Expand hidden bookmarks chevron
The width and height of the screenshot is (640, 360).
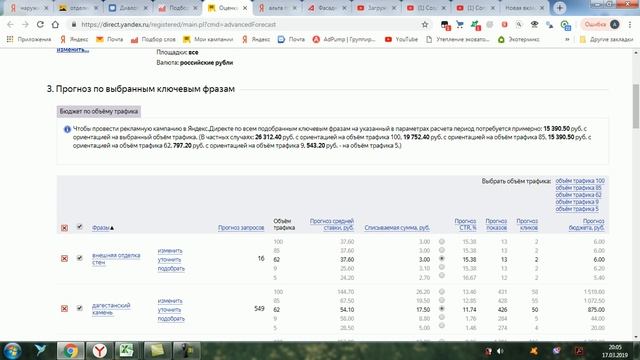click(x=567, y=39)
